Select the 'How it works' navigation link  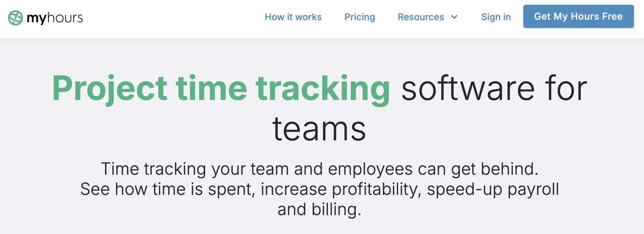pos(293,17)
